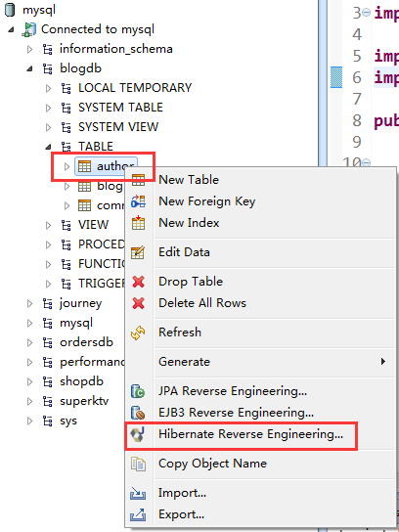
Task: Expand the journey schema node
Action: coord(30,304)
